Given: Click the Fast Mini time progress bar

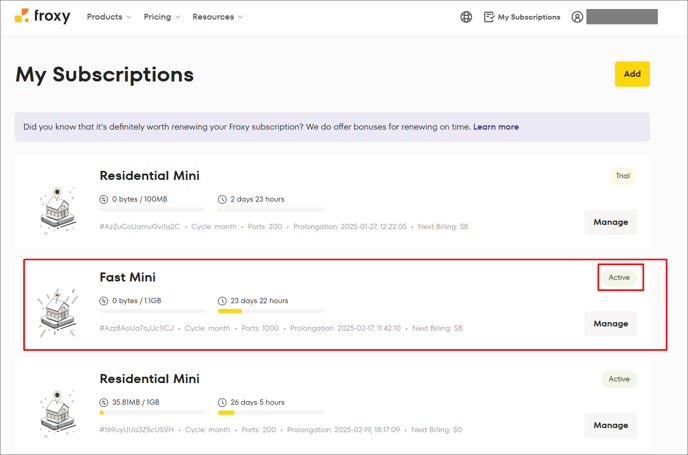Looking at the screenshot, I should click(x=271, y=311).
